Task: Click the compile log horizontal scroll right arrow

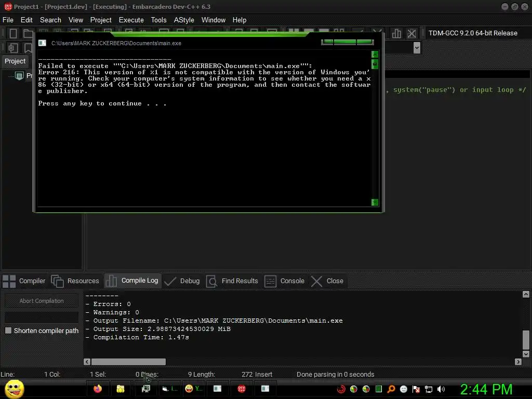Action: click(518, 362)
